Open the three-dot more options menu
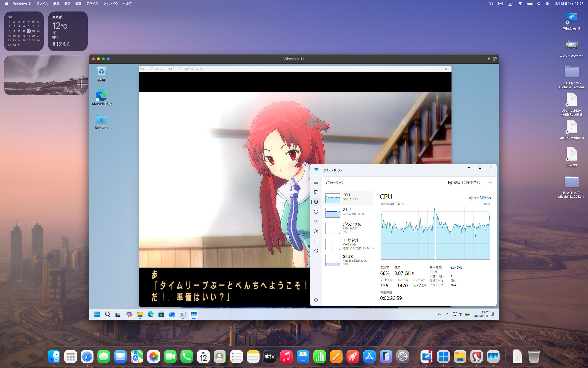The height and width of the screenshot is (368, 588). [x=490, y=183]
